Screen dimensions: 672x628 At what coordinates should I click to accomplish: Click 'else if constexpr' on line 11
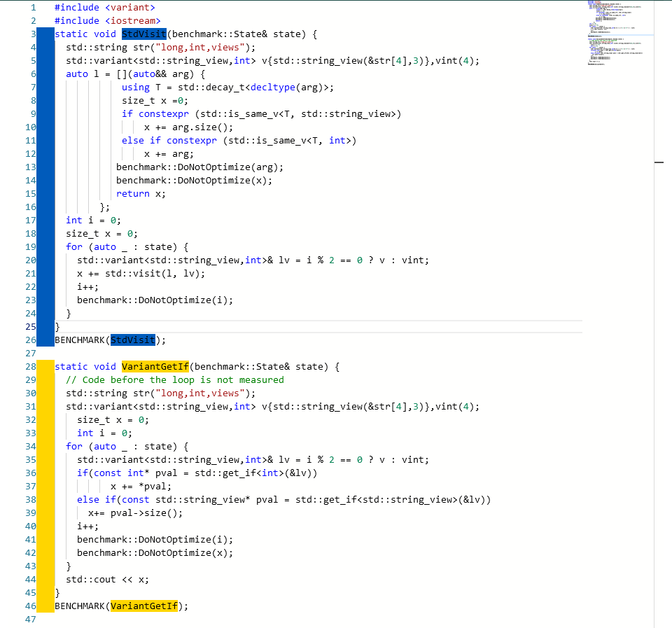169,140
